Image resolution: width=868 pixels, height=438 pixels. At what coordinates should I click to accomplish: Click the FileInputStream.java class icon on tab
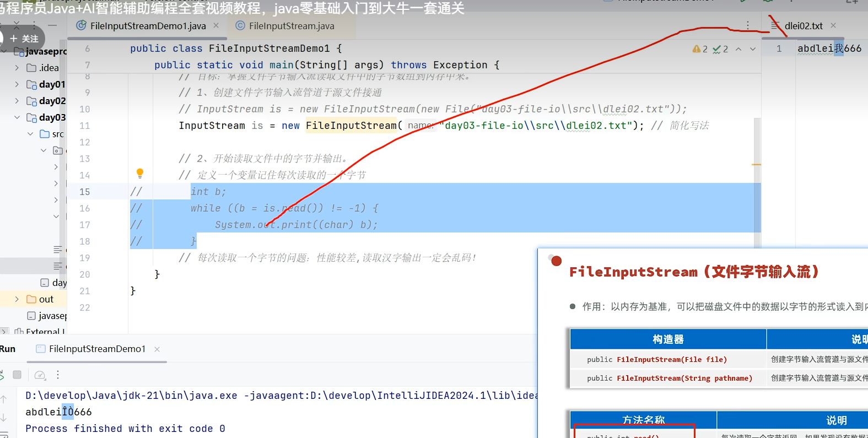click(240, 25)
